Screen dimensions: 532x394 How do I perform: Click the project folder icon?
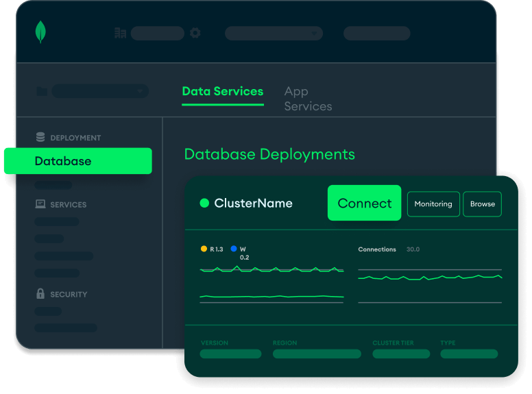[x=42, y=91]
